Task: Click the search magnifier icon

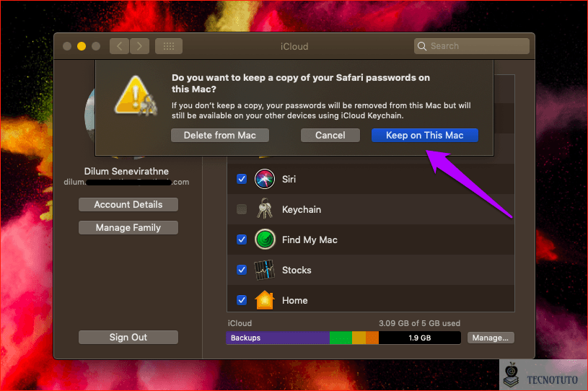Action: (422, 46)
